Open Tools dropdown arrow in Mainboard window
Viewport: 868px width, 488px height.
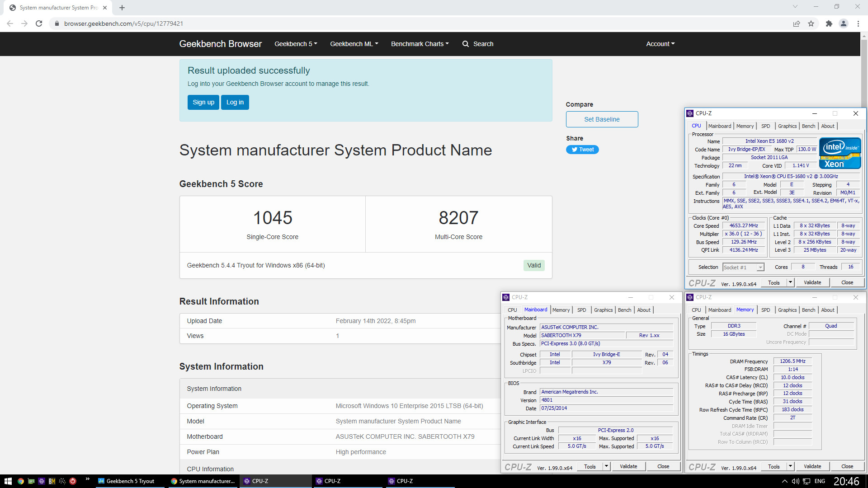[606, 466]
